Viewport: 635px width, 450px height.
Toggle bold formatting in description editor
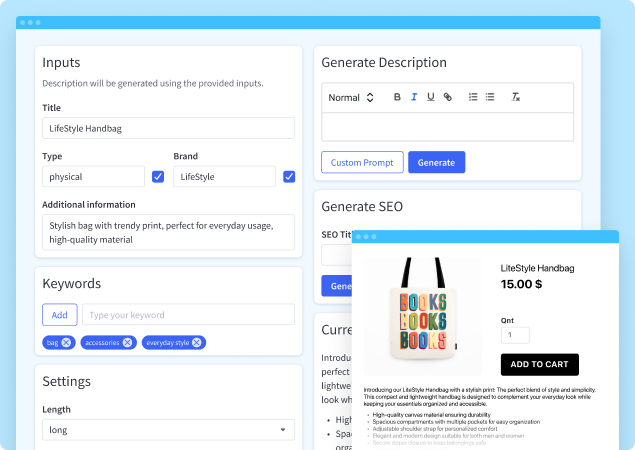[x=397, y=97]
